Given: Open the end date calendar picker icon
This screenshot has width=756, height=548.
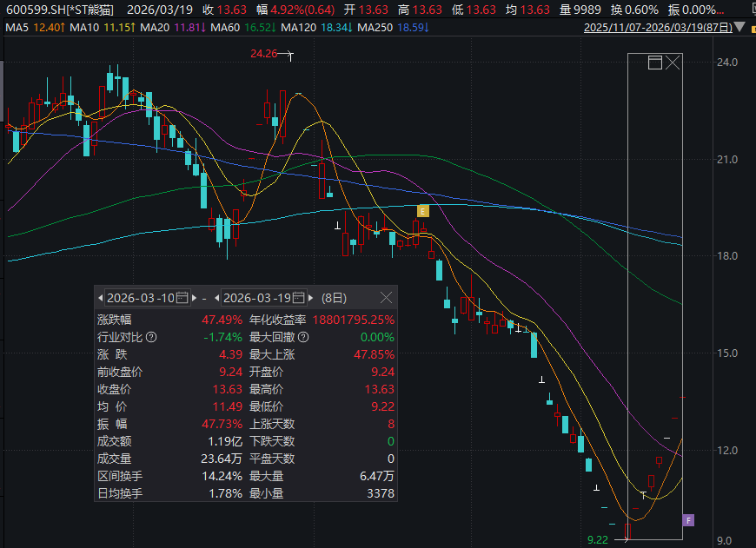Looking at the screenshot, I should click(299, 297).
